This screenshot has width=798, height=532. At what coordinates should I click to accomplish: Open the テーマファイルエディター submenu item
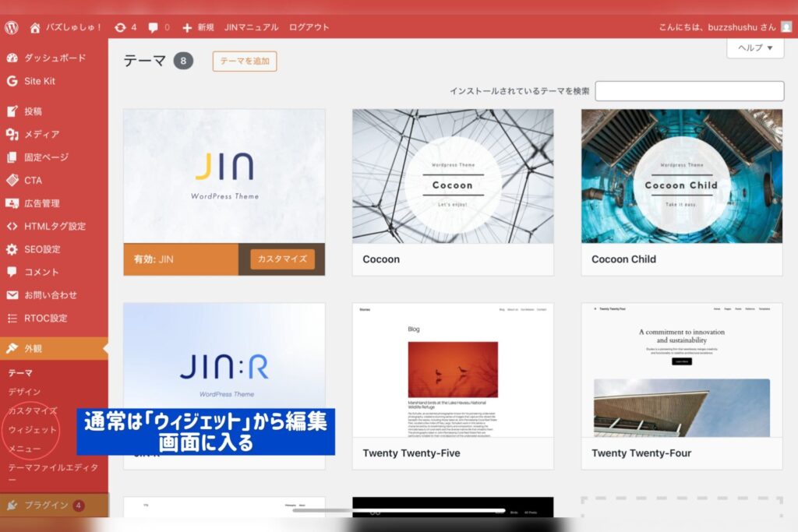click(53, 473)
